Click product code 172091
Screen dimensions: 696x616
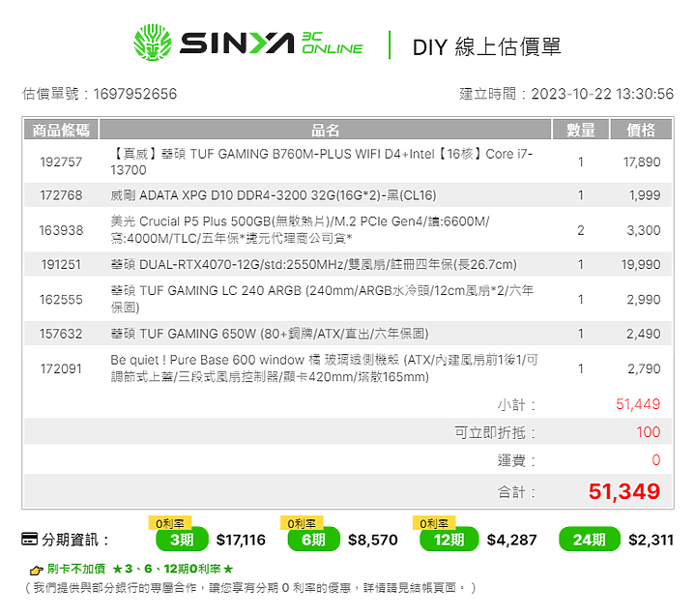(x=61, y=368)
